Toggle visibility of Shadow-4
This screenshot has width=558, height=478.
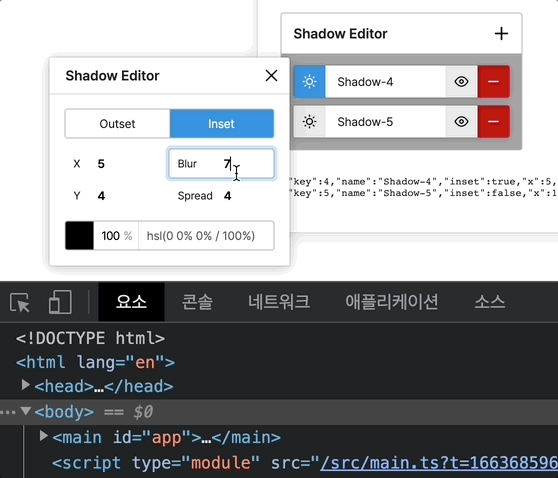click(462, 82)
